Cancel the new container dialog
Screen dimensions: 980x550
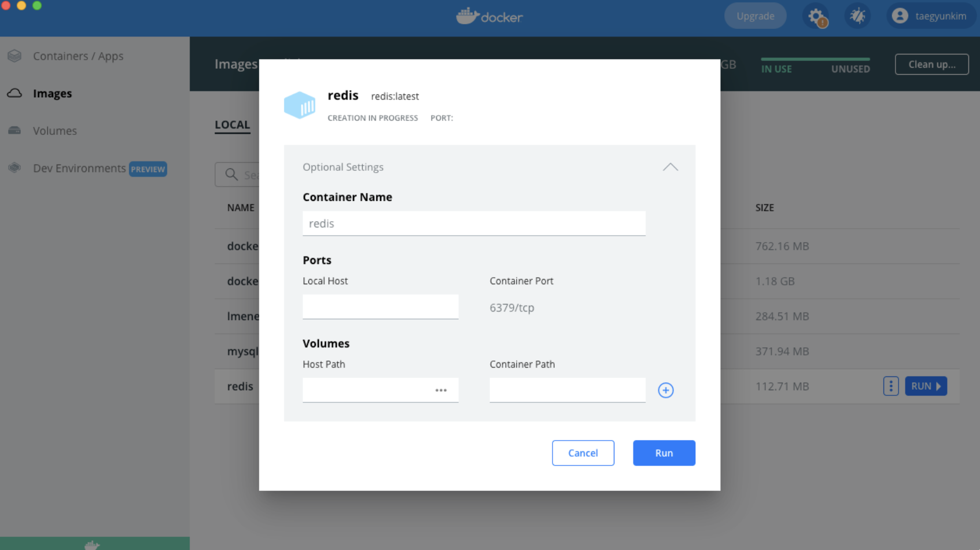pyautogui.click(x=583, y=453)
